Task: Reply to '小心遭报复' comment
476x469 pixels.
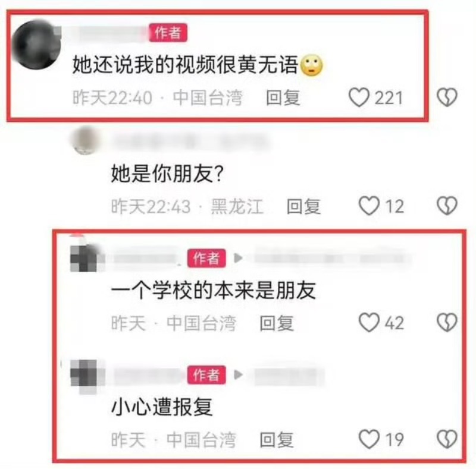Action: (x=277, y=440)
